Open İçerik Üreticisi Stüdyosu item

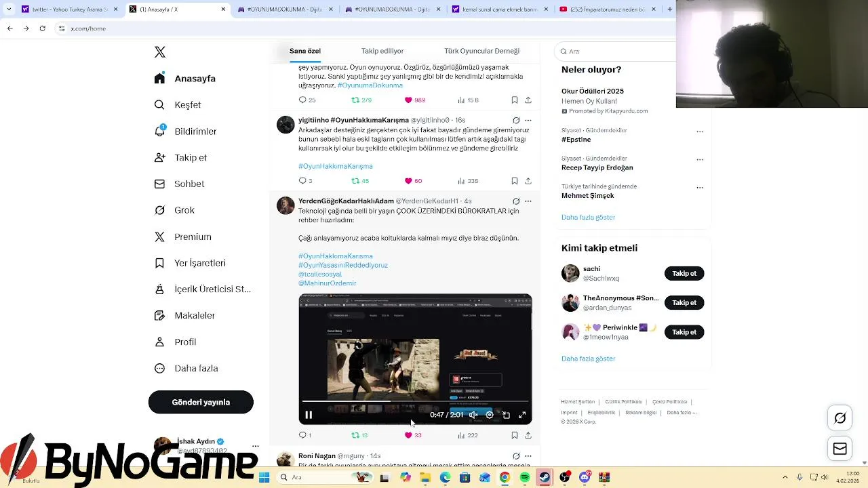[x=202, y=289]
